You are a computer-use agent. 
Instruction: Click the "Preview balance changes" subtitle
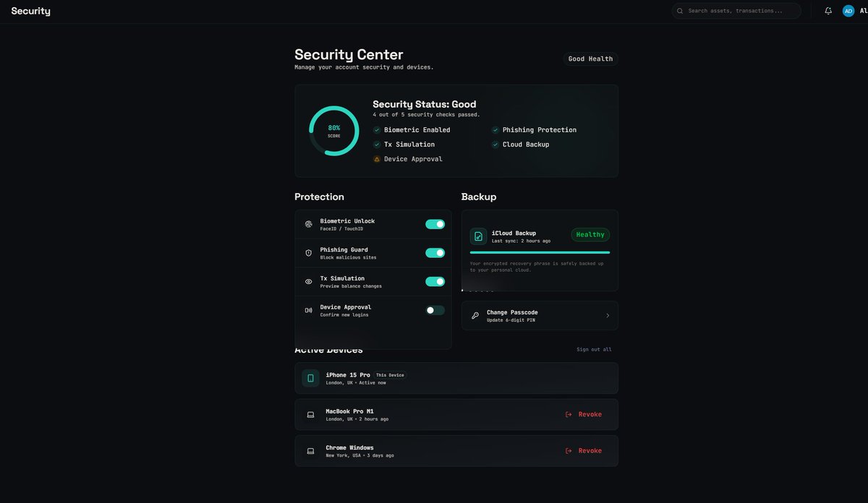point(351,286)
